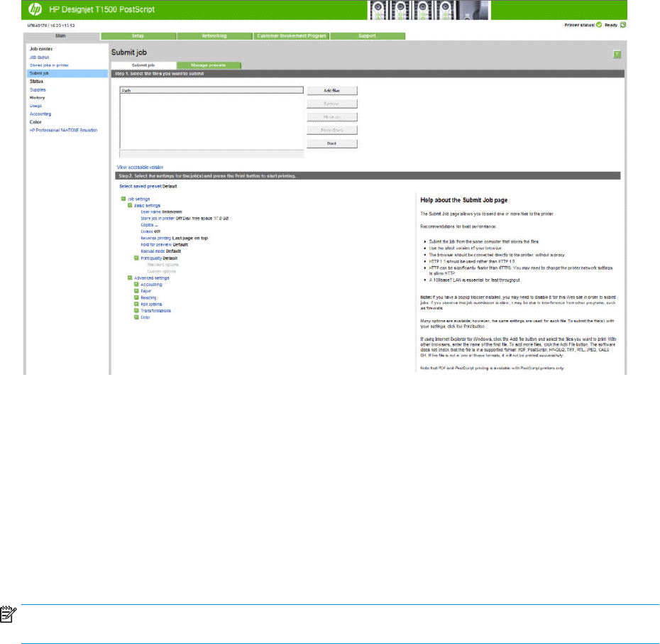
Task: Click the green printer status checkmark icon
Action: click(x=599, y=25)
